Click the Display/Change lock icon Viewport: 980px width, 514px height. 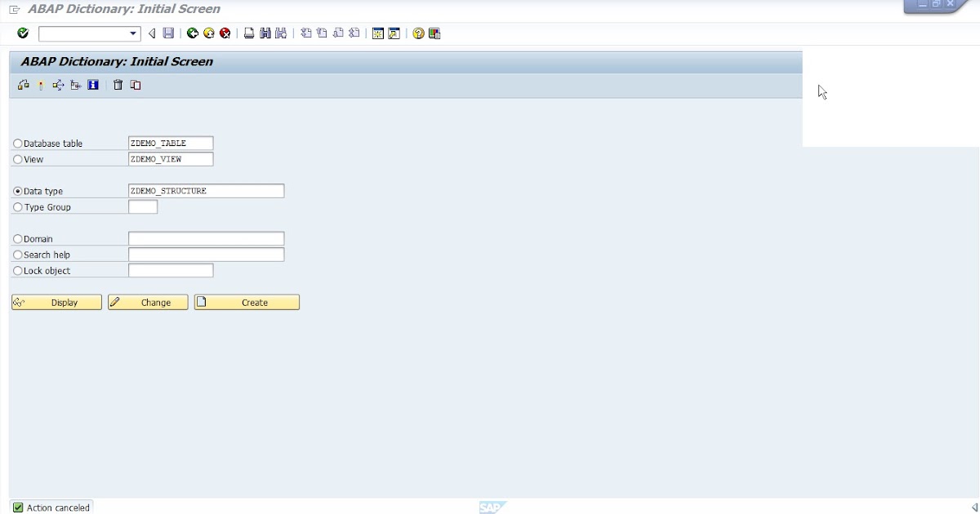[23, 85]
